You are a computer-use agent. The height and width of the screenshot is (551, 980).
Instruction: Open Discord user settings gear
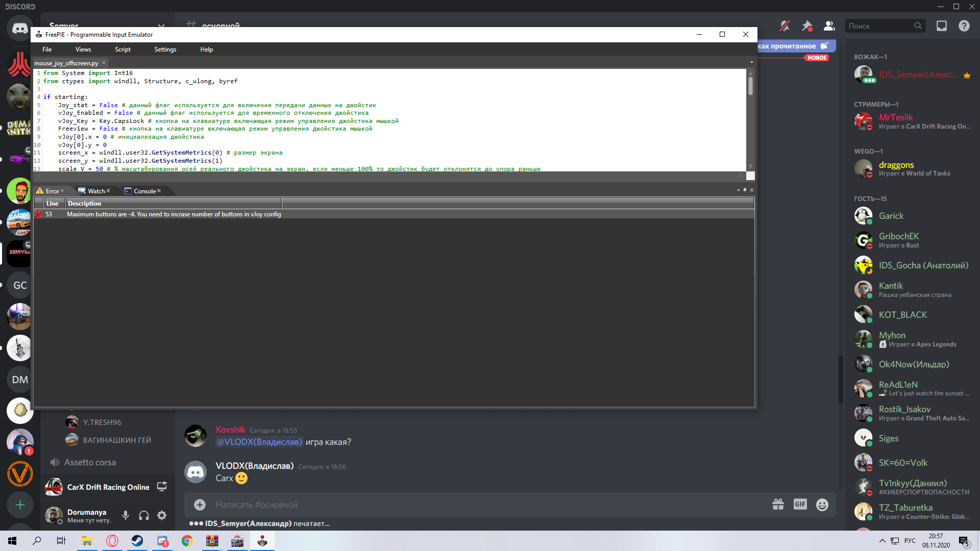coord(162,515)
